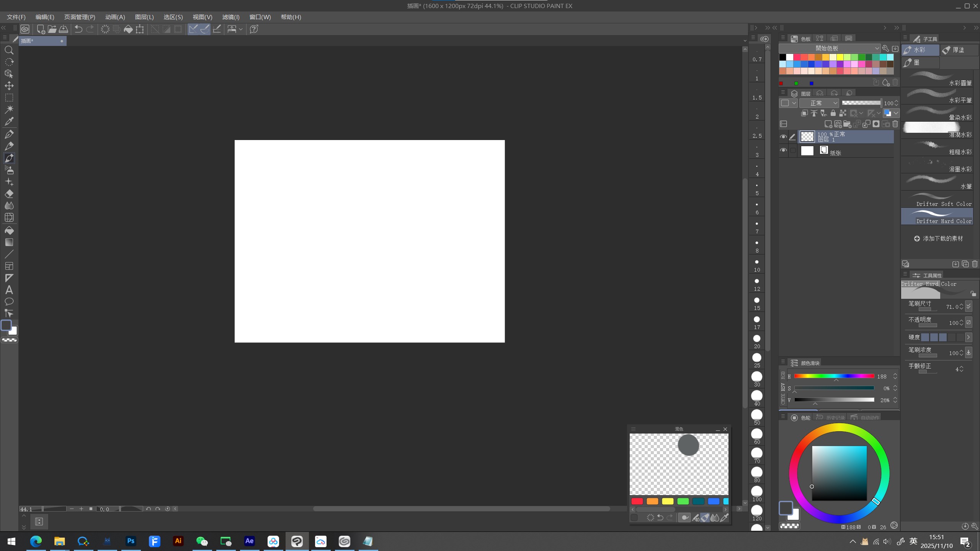Switch to the 厚塗 sub tool tab
This screenshot has width=980, height=551.
tap(958, 50)
